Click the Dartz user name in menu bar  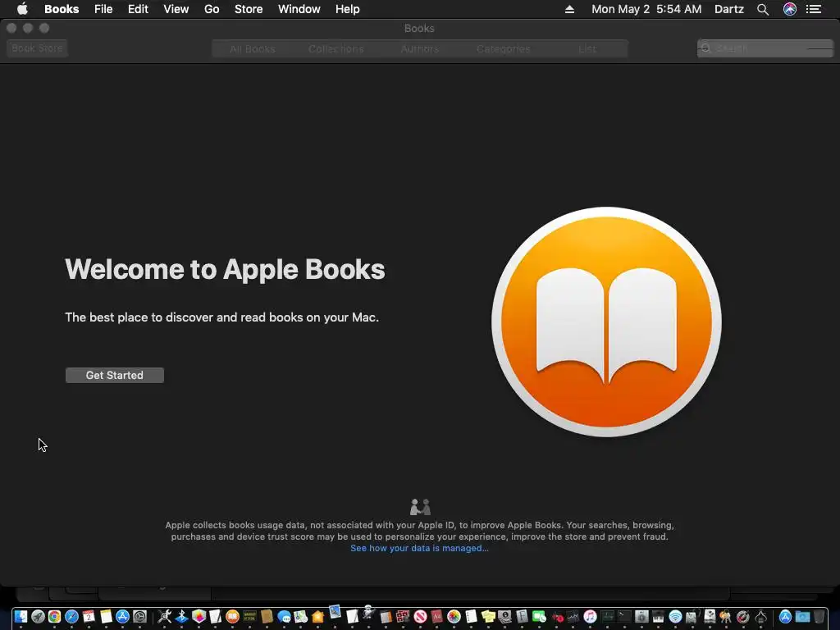pyautogui.click(x=729, y=9)
